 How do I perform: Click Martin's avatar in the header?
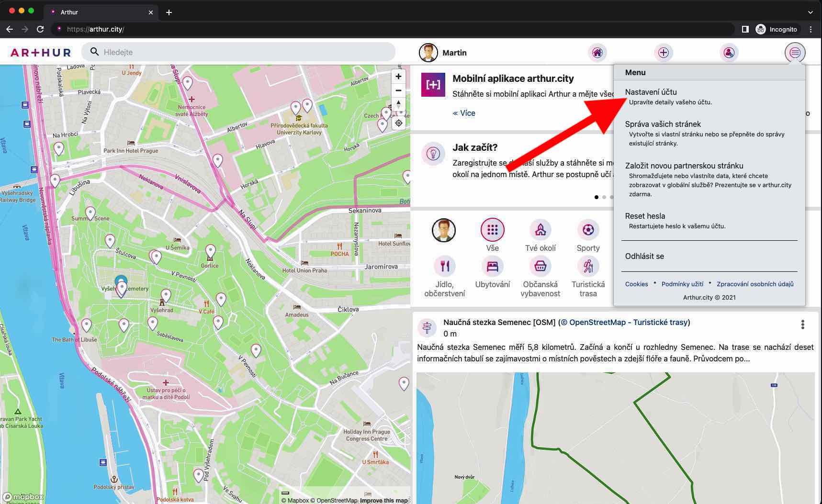click(x=428, y=53)
